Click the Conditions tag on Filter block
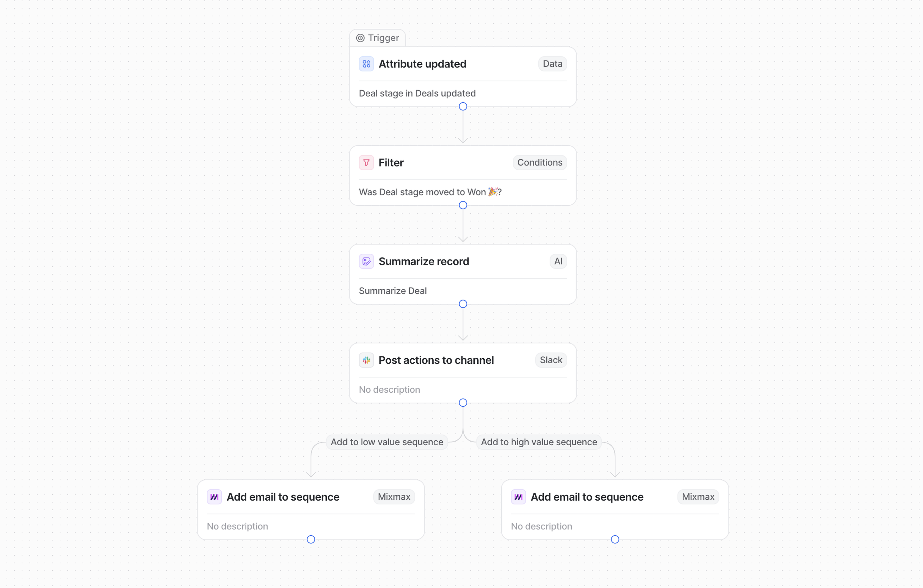Screen dimensions: 923x588 point(540,163)
